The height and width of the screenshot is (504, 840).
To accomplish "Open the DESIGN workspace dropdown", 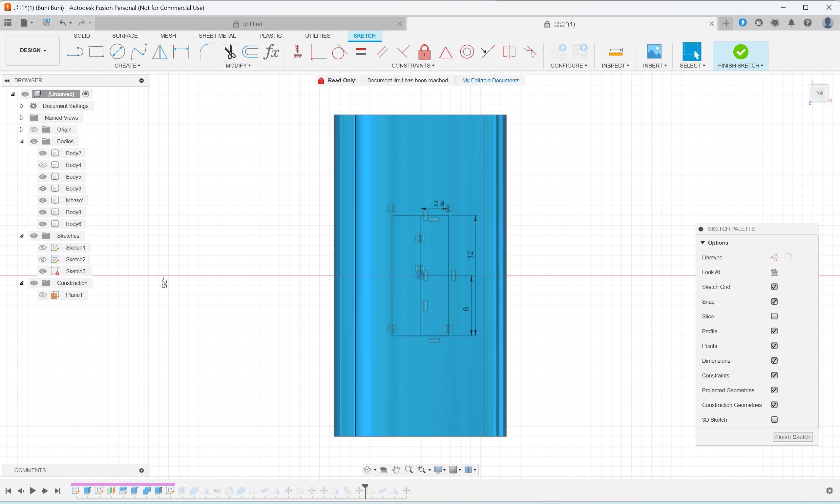I will (33, 50).
